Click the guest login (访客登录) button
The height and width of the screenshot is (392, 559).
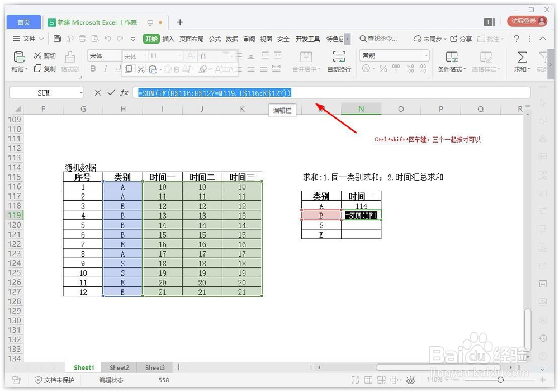[x=527, y=21]
